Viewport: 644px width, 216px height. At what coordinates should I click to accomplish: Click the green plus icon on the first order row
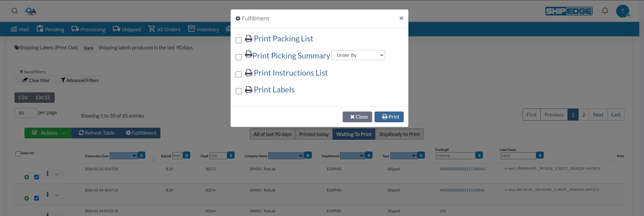click(27, 177)
